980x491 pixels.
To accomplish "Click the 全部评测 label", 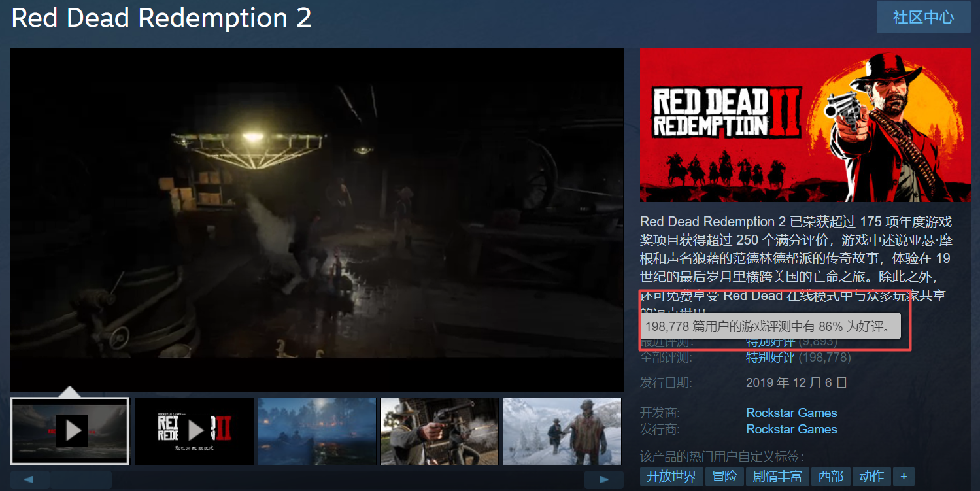I will point(666,358).
